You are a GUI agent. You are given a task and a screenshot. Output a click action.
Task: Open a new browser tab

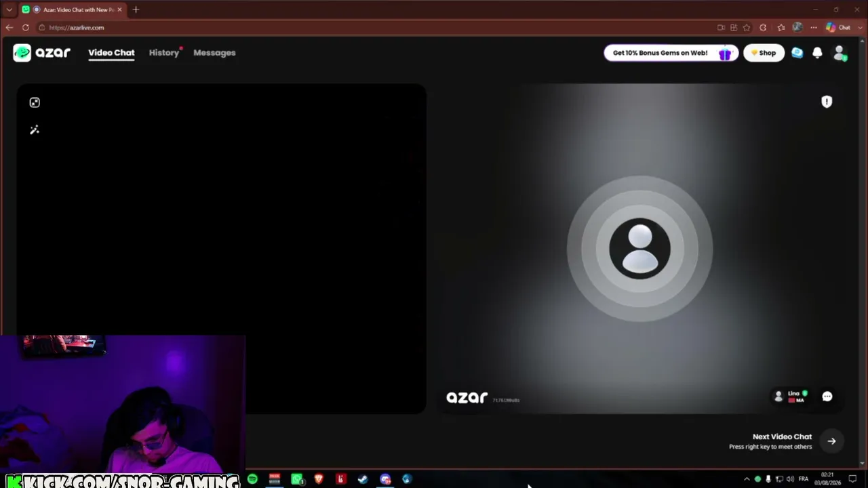pyautogui.click(x=136, y=9)
